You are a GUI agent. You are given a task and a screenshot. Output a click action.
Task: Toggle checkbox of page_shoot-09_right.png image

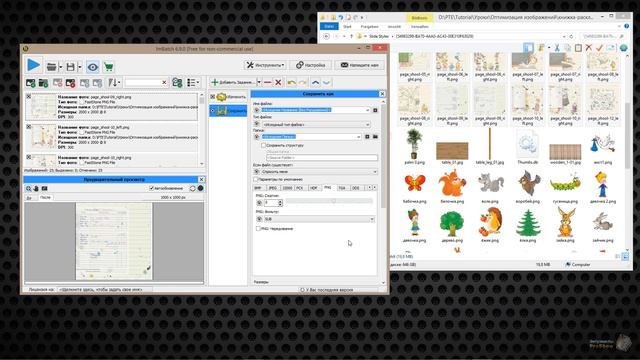(29, 97)
